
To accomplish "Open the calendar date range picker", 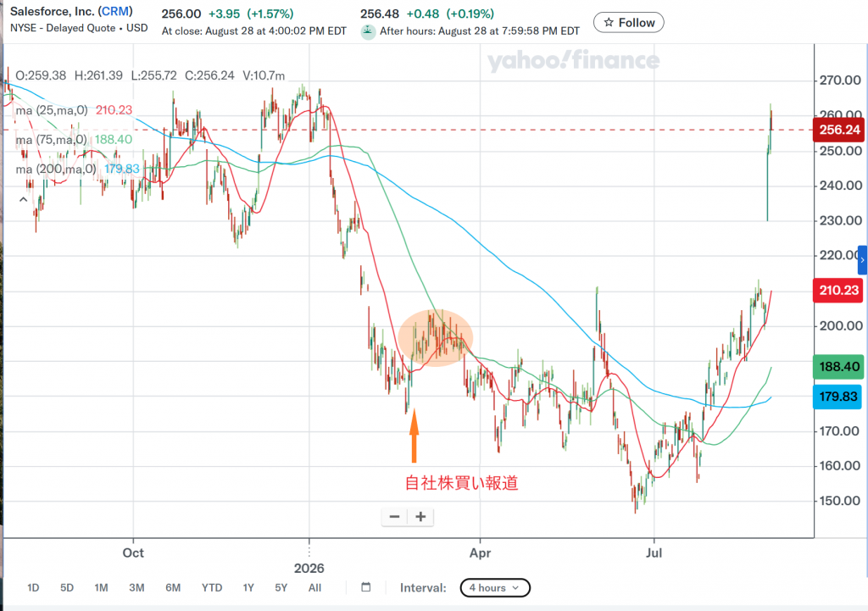I will (x=366, y=587).
